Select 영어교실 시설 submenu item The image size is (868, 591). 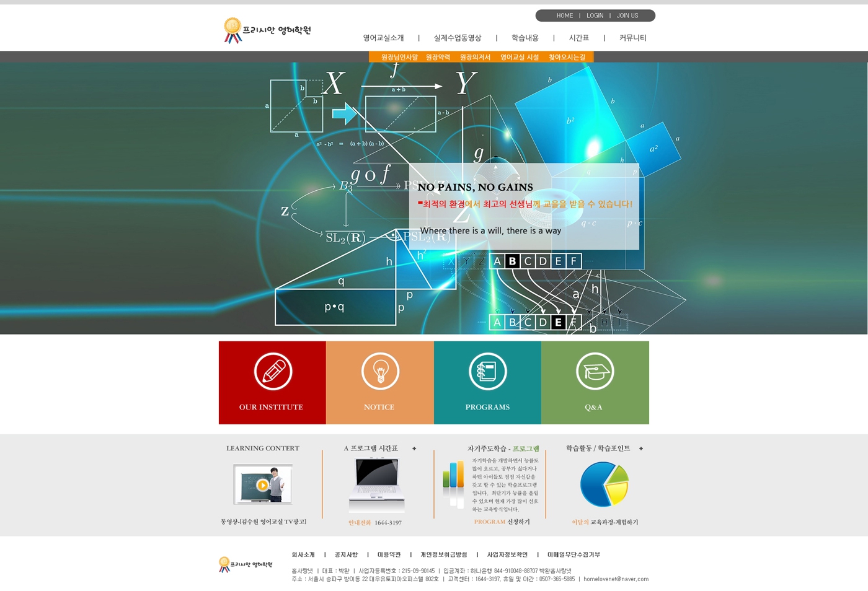[520, 57]
